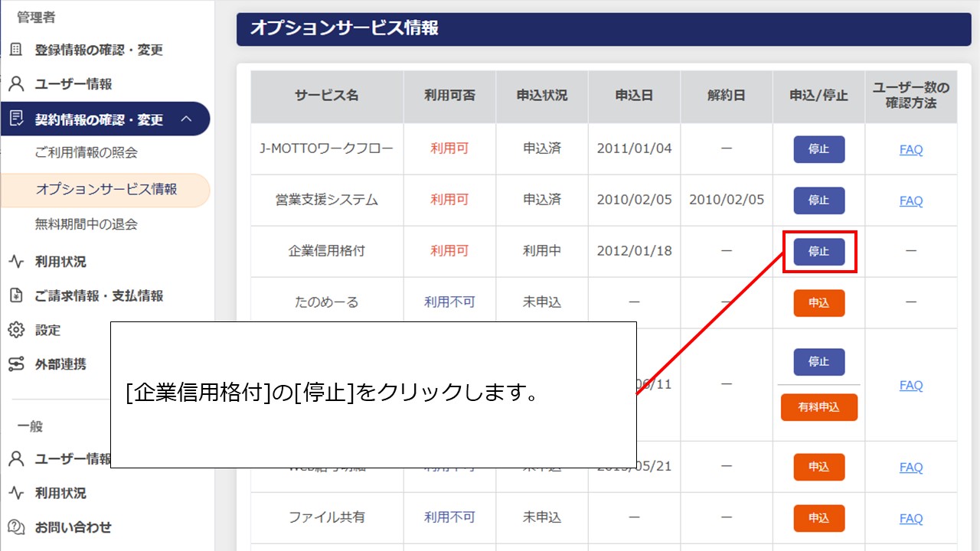Click the link icon beside 外部連携
Viewport: 980px width, 551px height.
[x=16, y=364]
